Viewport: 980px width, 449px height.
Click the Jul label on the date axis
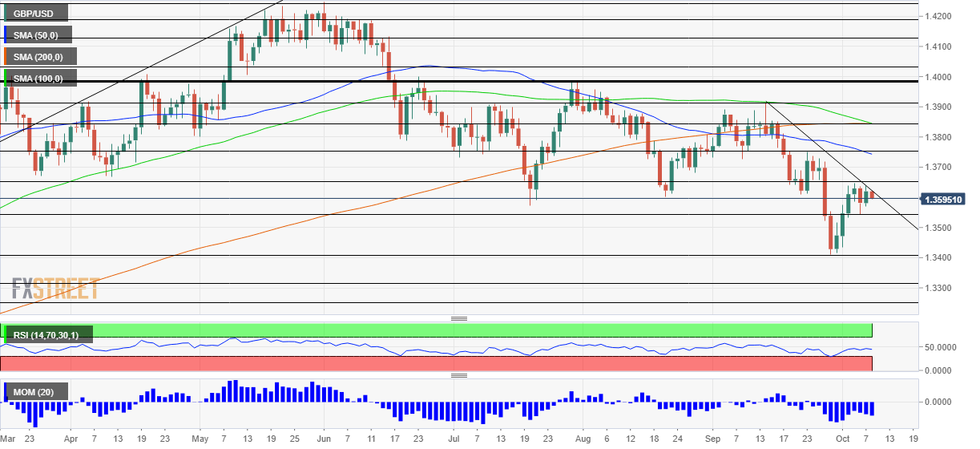453,439
